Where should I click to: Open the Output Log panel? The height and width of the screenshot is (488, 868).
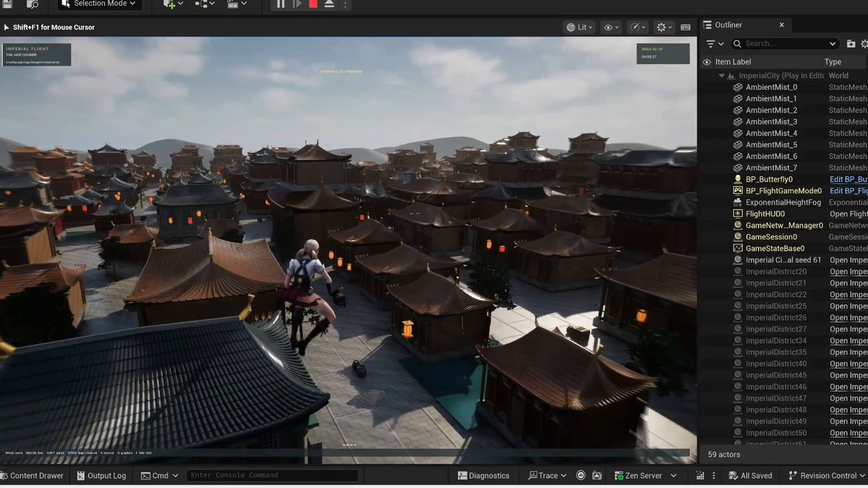101,476
